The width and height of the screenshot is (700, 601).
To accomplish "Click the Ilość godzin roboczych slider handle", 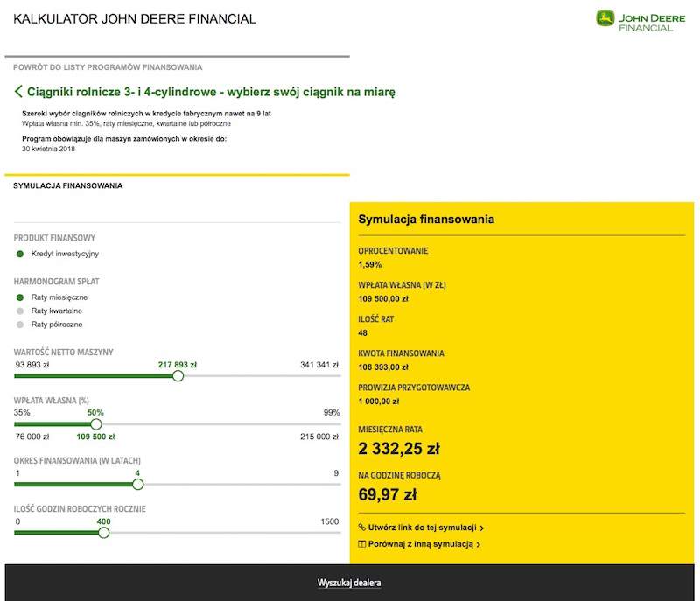I will coord(103,532).
